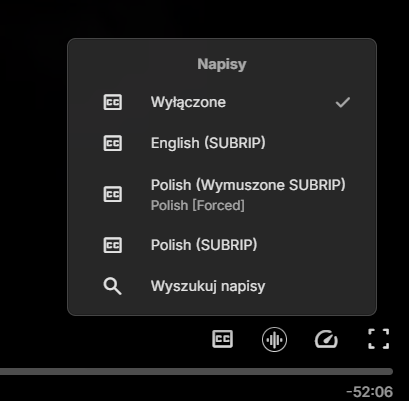Click the magnifier icon next to Wyszukuj napisy
This screenshot has height=401, width=409.
click(113, 286)
